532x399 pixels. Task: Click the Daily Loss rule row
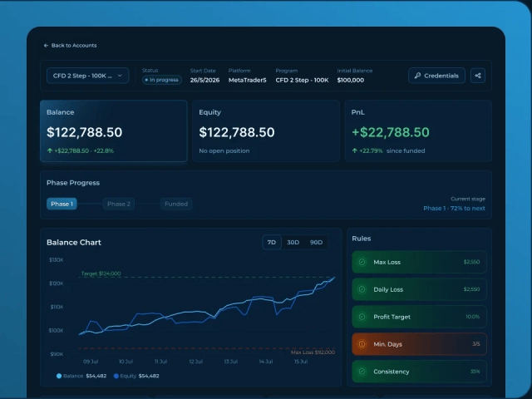click(419, 289)
